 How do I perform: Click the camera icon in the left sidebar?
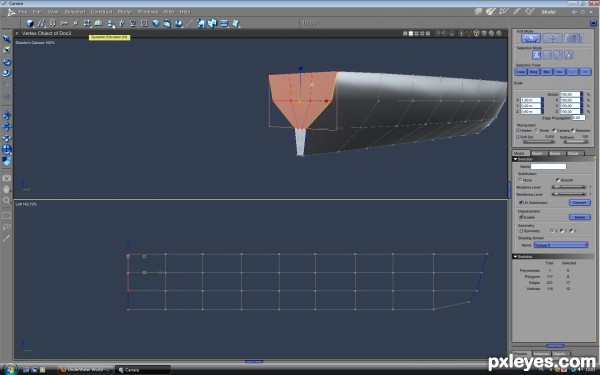point(7,178)
